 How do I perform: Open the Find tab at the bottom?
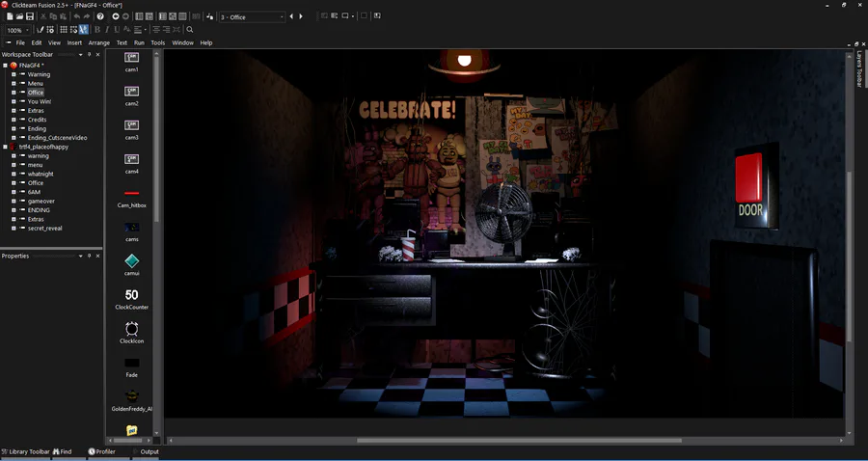[x=62, y=451]
